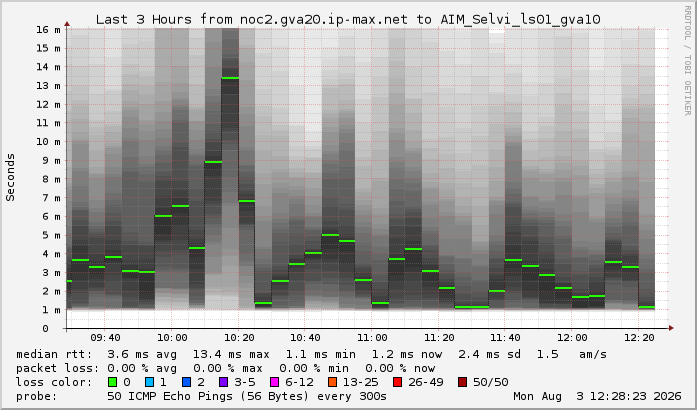
Task: Click the '1.5 am/s' value
Action: pos(572,354)
